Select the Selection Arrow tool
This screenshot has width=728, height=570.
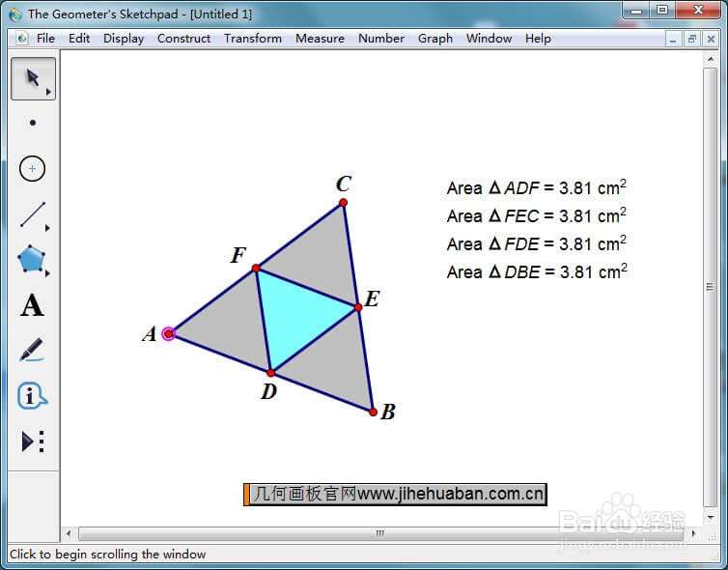(33, 78)
